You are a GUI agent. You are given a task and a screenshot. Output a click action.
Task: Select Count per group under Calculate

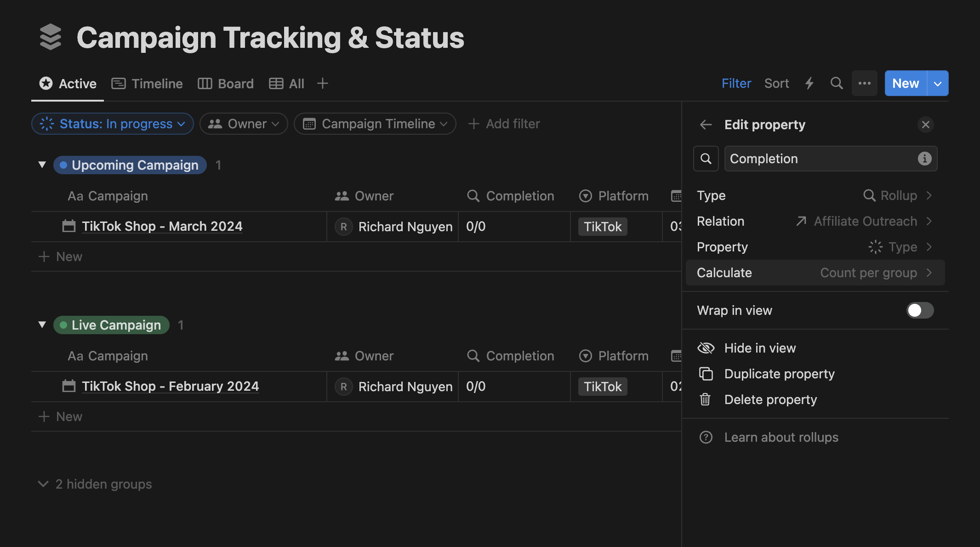click(869, 273)
